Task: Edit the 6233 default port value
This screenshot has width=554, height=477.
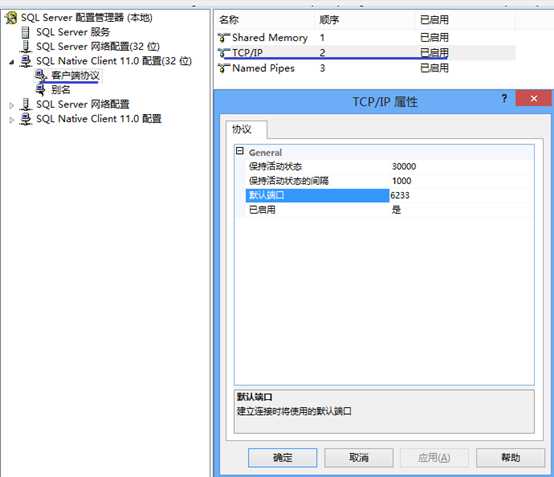Action: tap(461, 195)
